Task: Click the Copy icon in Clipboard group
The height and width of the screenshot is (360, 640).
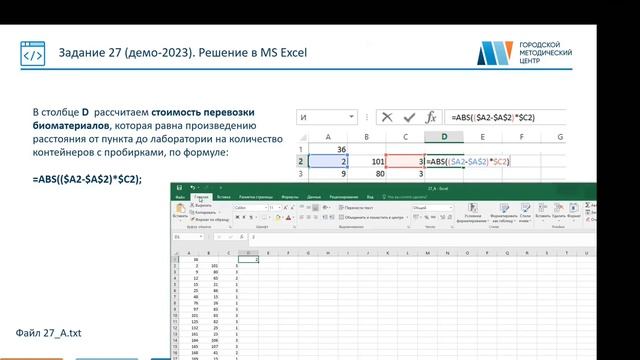Action: tap(192, 212)
